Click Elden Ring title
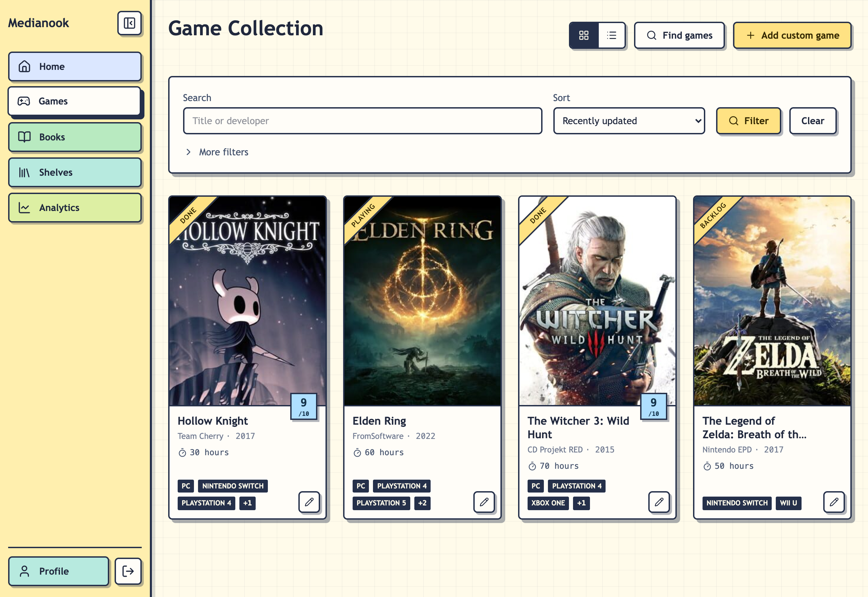 tap(379, 421)
